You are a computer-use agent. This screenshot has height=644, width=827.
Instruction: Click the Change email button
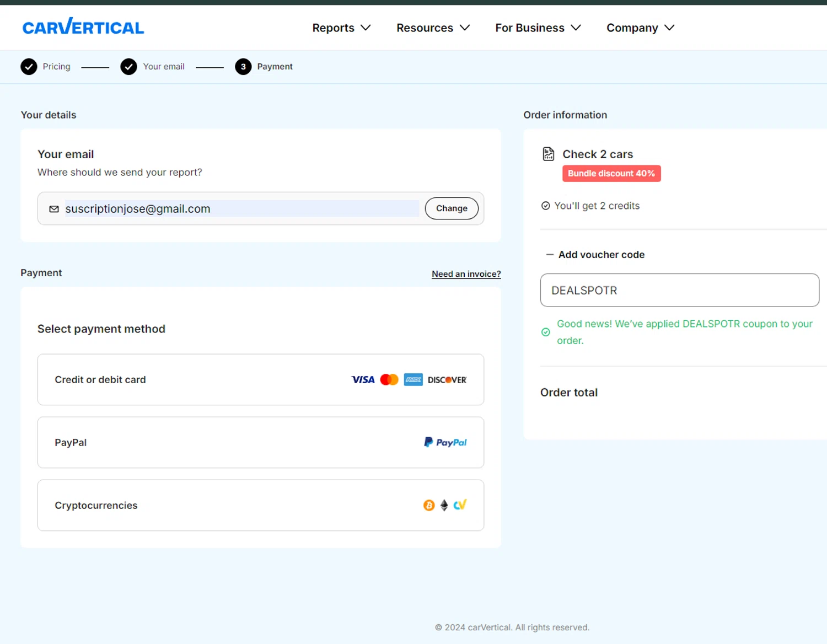click(x=452, y=208)
